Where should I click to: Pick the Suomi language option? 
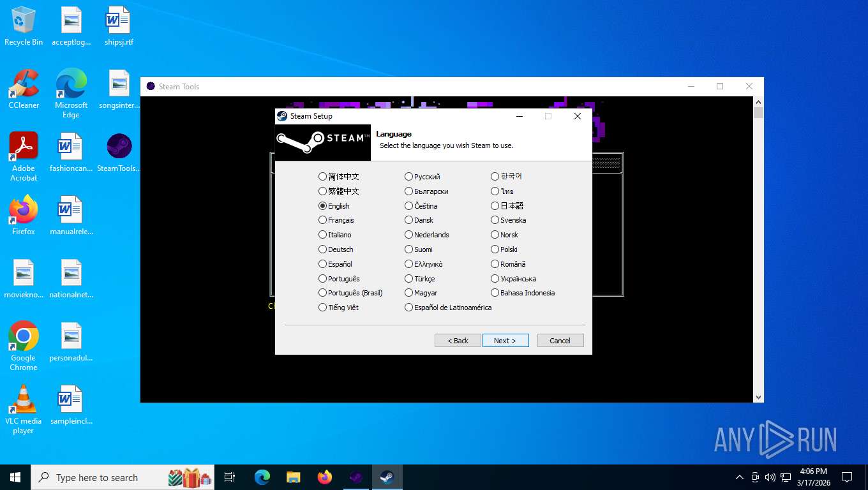(419, 249)
